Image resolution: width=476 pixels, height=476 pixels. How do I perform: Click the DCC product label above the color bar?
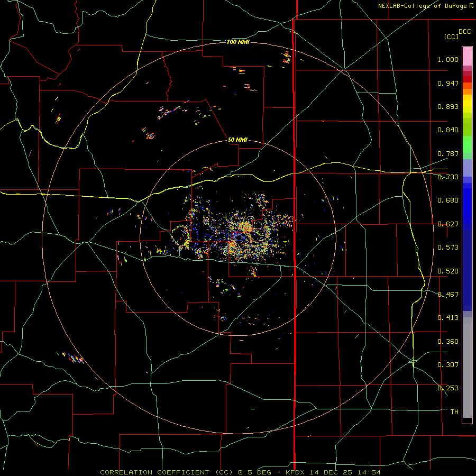464,32
